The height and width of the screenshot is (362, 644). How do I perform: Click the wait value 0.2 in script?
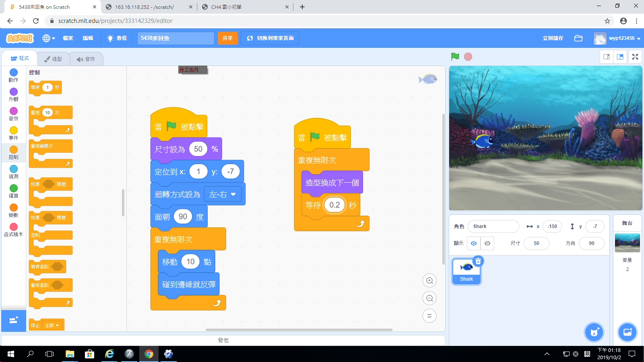tap(334, 205)
